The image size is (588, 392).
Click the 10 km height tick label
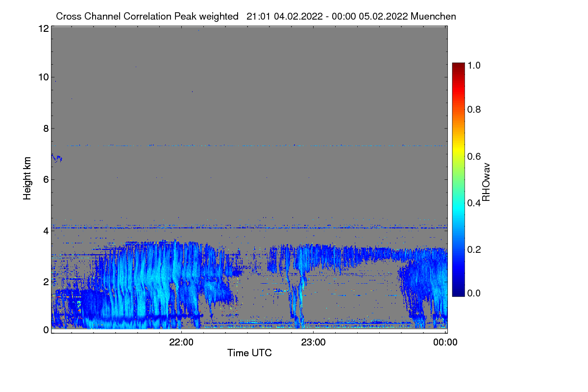[x=43, y=77]
